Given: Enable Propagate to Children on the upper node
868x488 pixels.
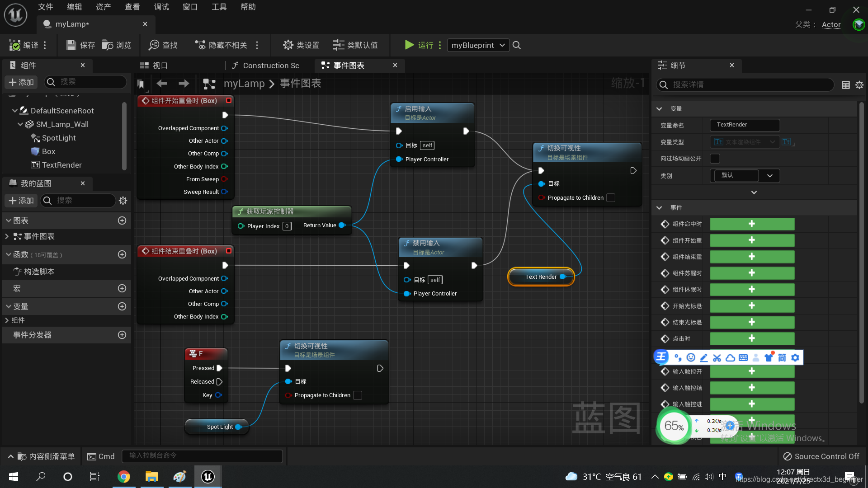Looking at the screenshot, I should (610, 198).
